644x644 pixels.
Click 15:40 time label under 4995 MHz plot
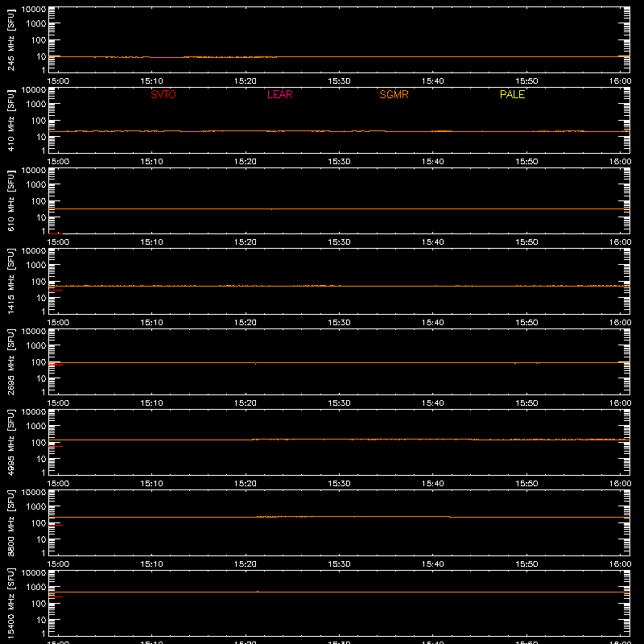click(432, 484)
